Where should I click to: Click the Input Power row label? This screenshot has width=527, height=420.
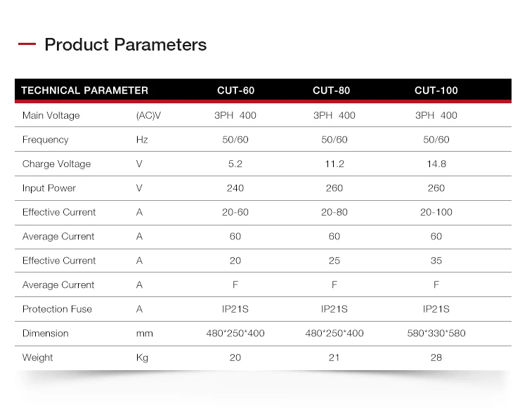48,188
